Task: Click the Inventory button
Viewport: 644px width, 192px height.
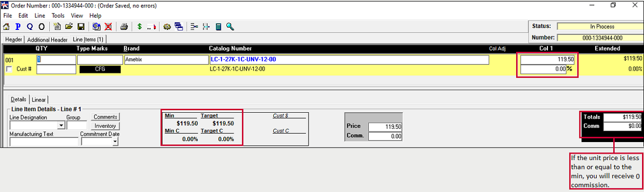Action: 106,126
